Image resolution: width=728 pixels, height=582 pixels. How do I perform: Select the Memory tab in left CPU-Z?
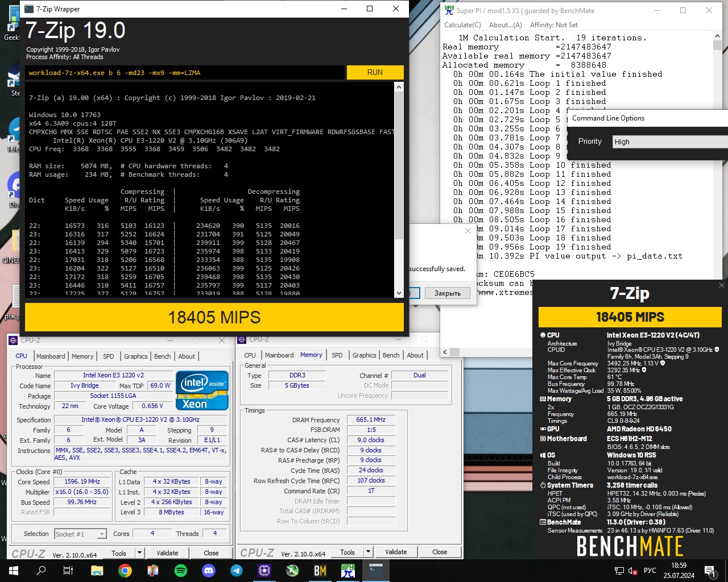82,356
